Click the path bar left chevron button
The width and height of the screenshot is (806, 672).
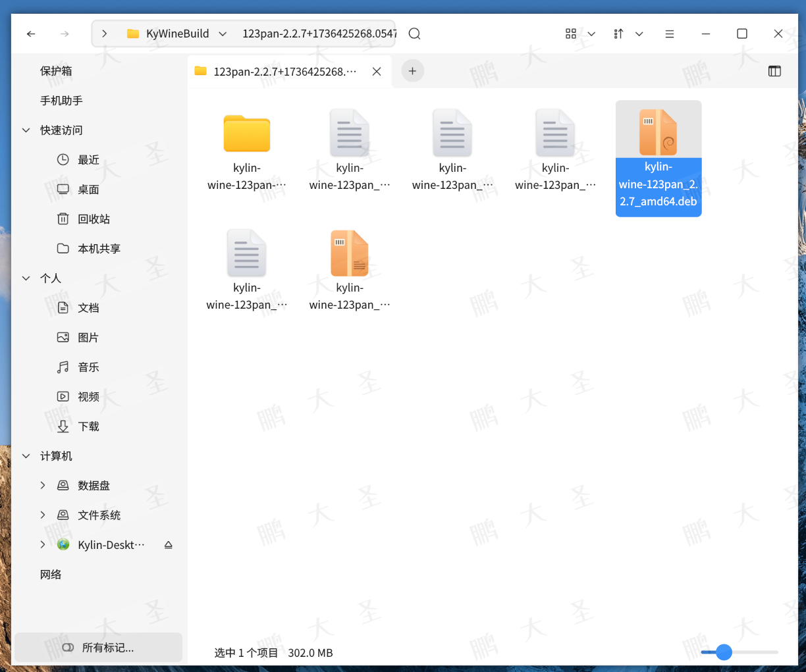coord(105,34)
